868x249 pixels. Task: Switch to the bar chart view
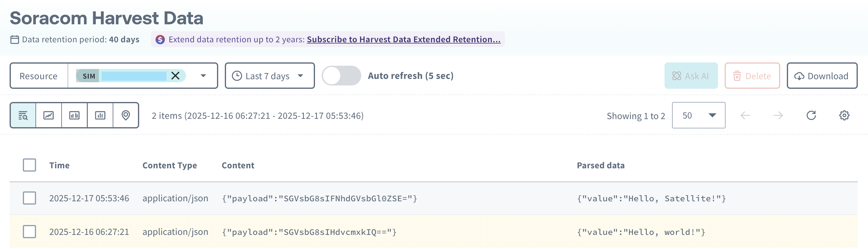pyautogui.click(x=75, y=115)
